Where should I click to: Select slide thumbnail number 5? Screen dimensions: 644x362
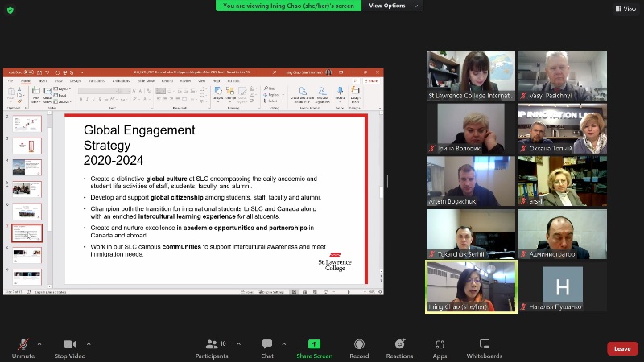pos(27,189)
